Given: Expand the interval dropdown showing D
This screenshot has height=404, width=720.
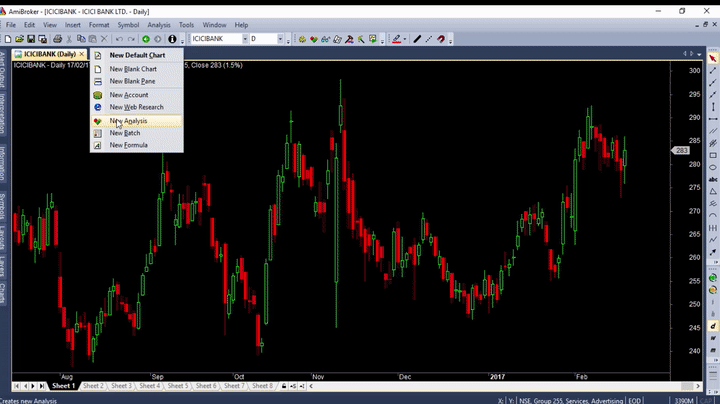Looking at the screenshot, I should [x=283, y=39].
